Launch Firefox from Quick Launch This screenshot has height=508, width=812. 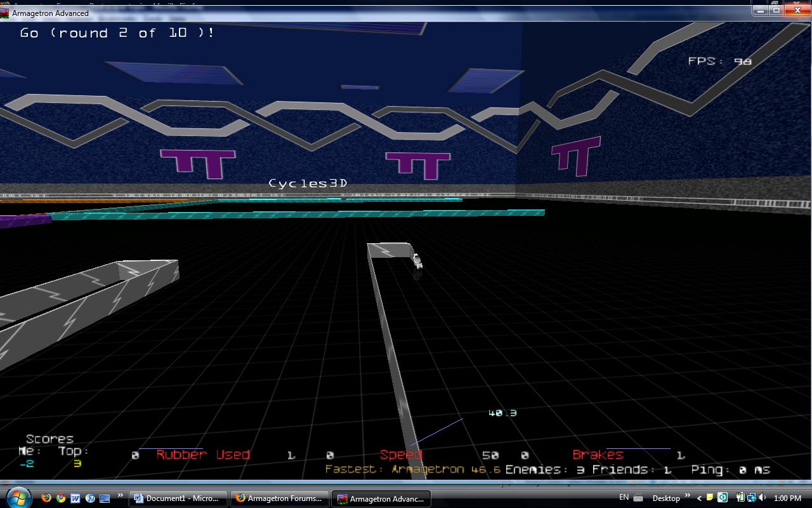click(46, 498)
